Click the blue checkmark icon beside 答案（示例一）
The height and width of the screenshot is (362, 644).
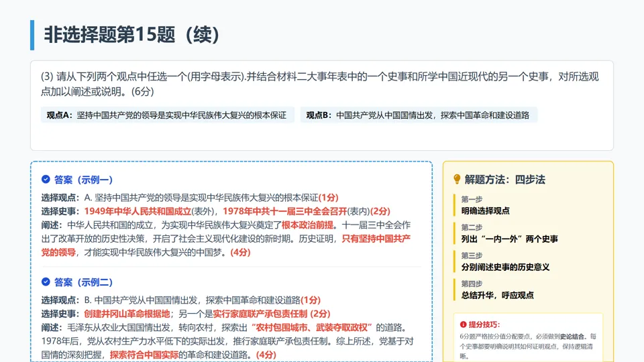coord(46,180)
